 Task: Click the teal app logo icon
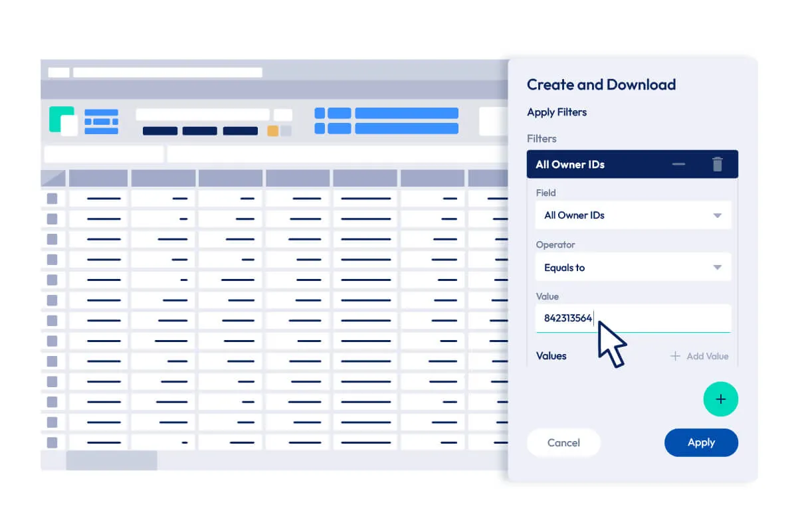(x=62, y=120)
